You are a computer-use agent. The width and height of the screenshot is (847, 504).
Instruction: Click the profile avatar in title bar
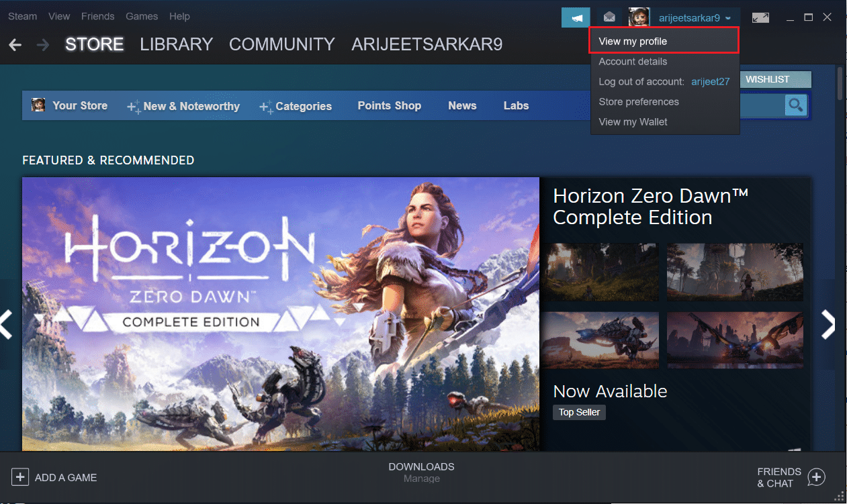point(639,17)
